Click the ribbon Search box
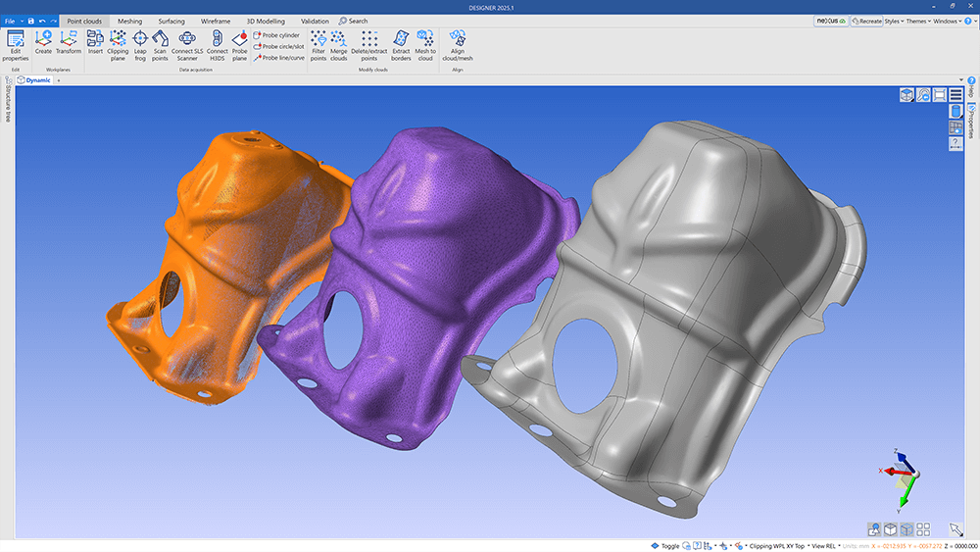Image resolution: width=980 pixels, height=552 pixels. click(354, 22)
